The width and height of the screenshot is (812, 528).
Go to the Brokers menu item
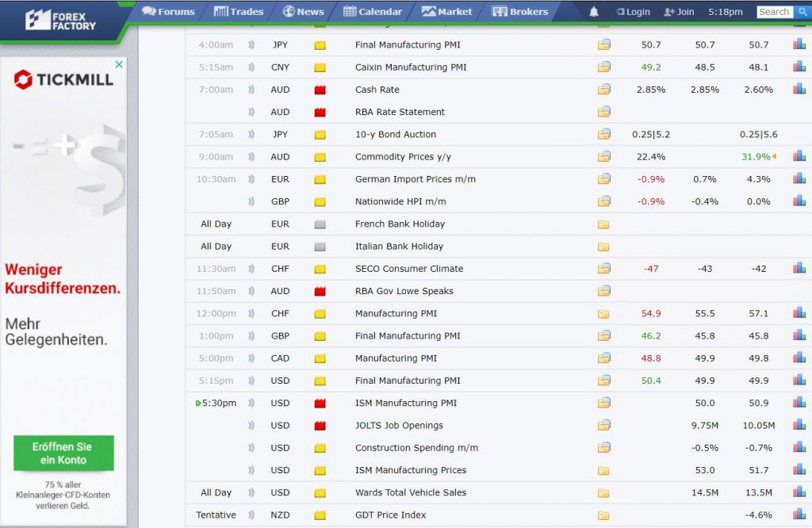point(520,12)
